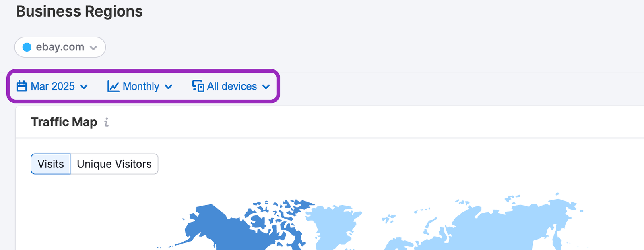Click the blue dot next to ebay.com
Viewport: 644px width, 250px height.
[27, 47]
